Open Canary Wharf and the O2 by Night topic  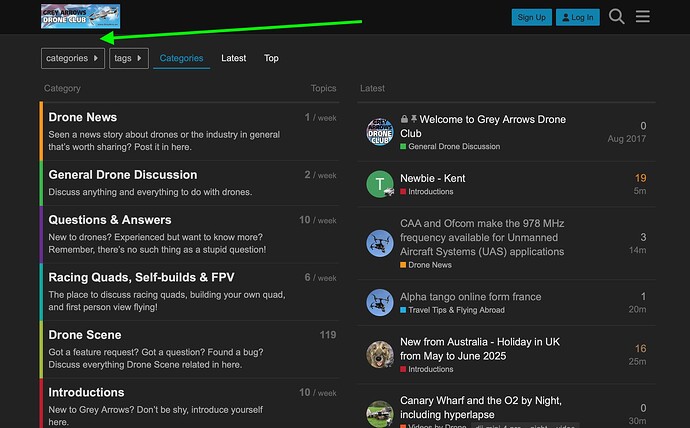point(481,407)
